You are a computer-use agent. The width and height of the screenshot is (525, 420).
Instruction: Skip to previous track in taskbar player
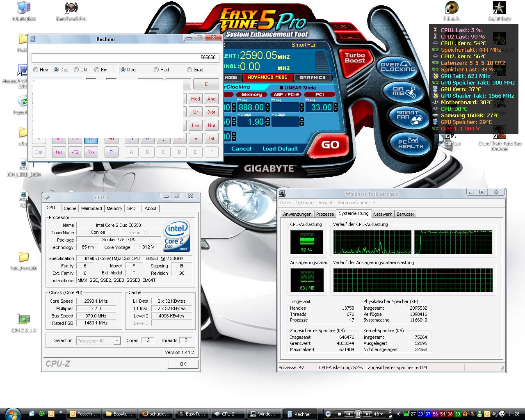(348, 414)
